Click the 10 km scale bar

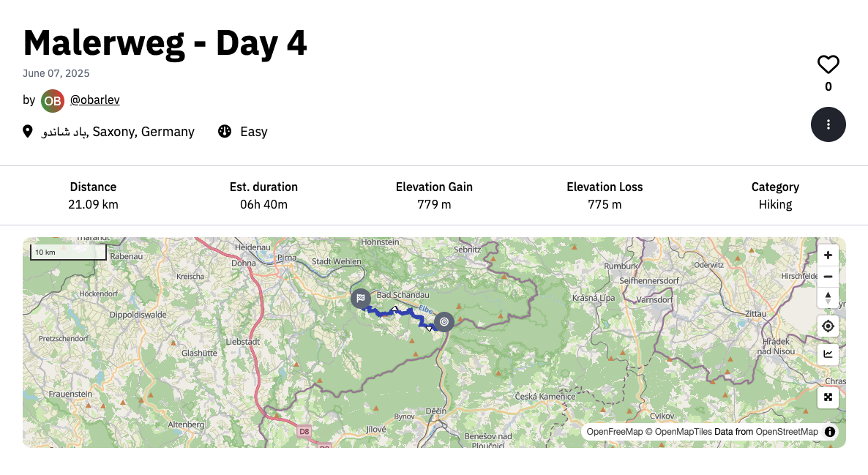[68, 251]
